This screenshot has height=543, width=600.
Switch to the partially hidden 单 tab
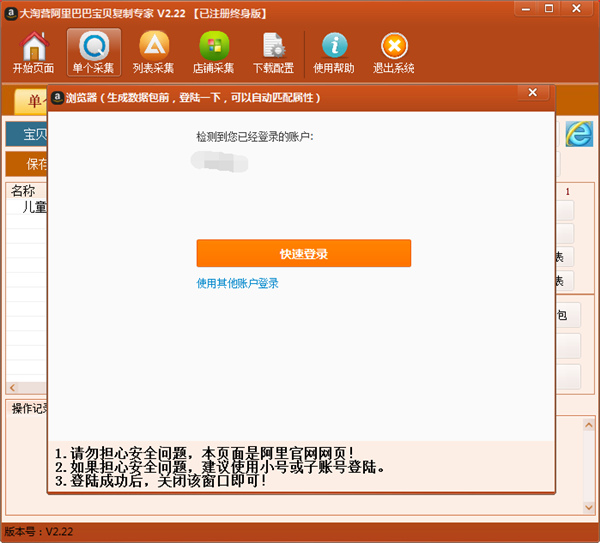[29, 102]
